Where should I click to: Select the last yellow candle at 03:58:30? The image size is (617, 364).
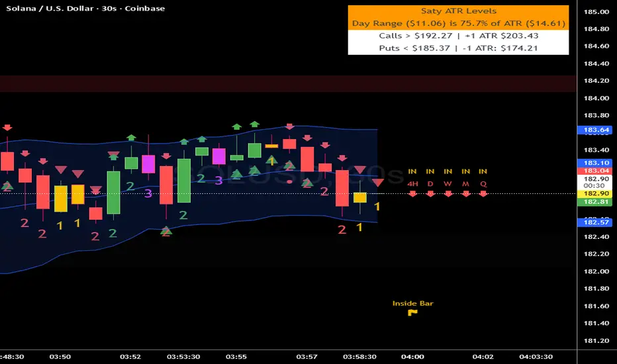coord(360,197)
